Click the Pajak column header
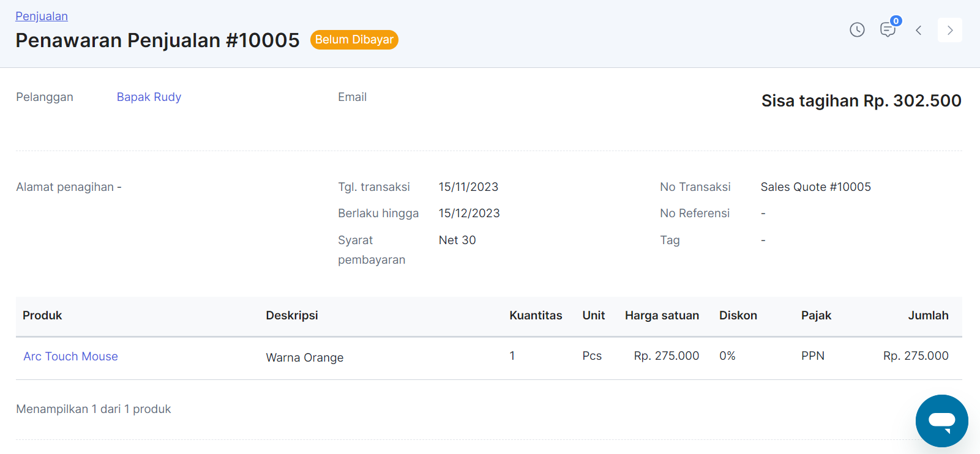 pos(816,316)
